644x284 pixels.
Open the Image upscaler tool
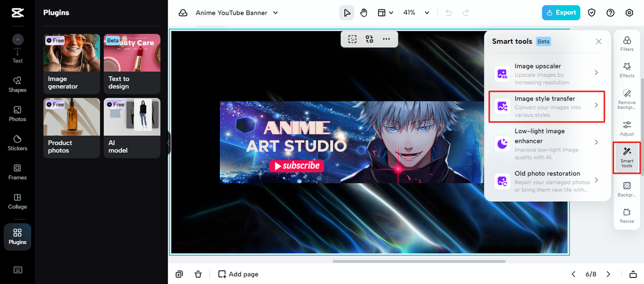point(547,74)
